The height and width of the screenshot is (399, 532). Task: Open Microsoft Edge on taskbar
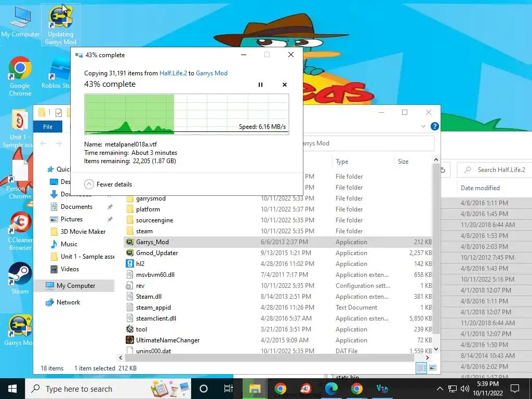331,389
